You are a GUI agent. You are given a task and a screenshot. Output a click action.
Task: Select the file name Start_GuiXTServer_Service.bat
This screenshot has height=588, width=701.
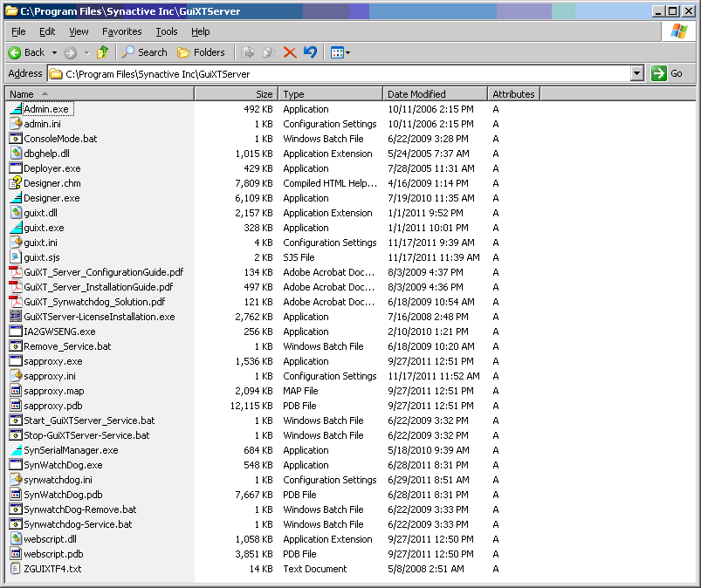click(89, 420)
